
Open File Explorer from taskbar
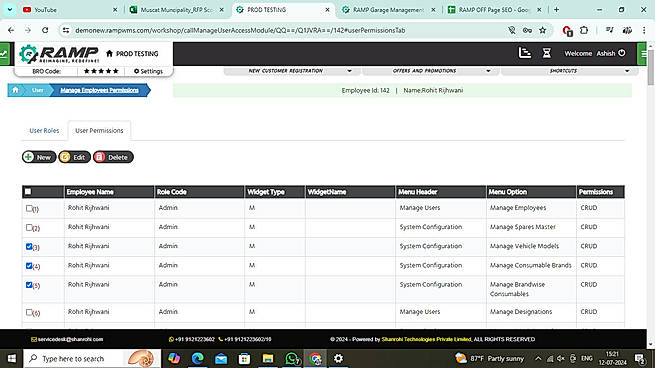coord(268,358)
